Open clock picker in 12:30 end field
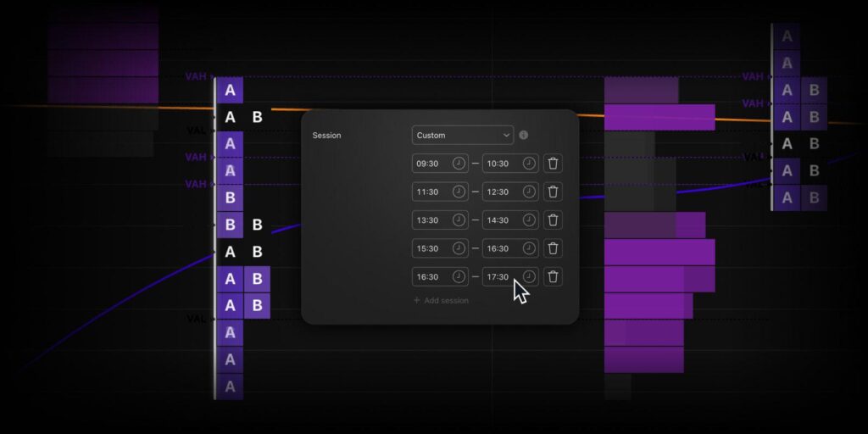The width and height of the screenshot is (868, 434). coord(529,192)
